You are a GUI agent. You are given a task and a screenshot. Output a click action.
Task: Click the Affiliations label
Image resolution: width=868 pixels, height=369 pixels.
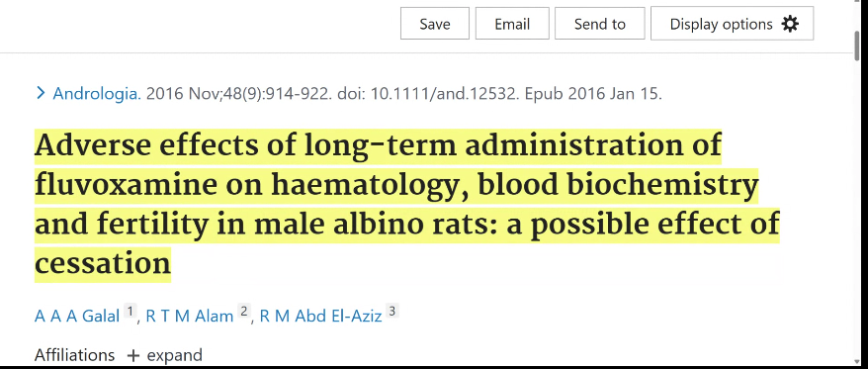point(75,355)
